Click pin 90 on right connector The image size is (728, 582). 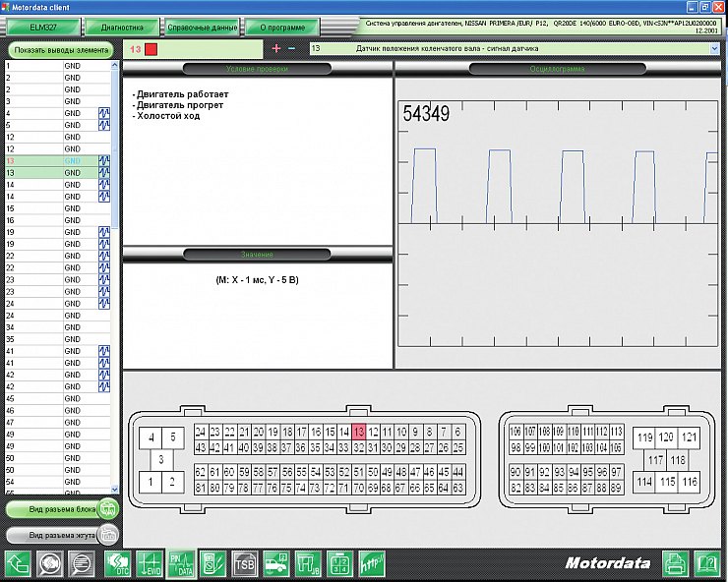point(516,472)
